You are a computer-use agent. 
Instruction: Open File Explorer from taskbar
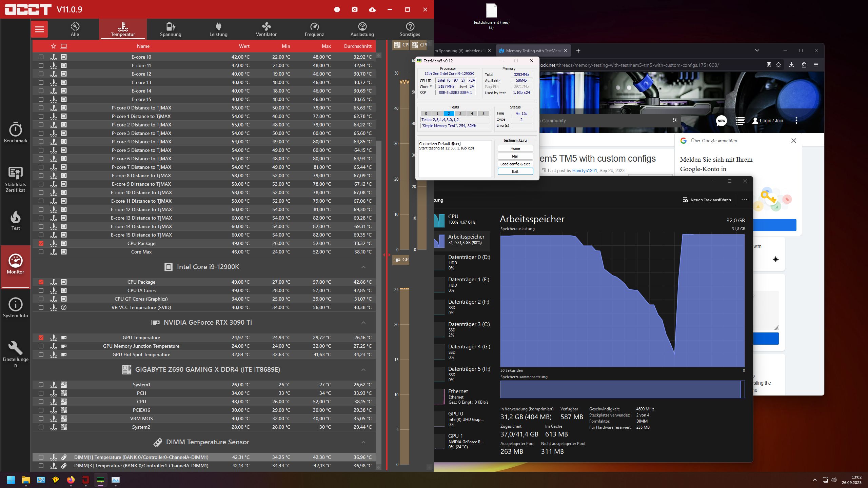(26, 480)
